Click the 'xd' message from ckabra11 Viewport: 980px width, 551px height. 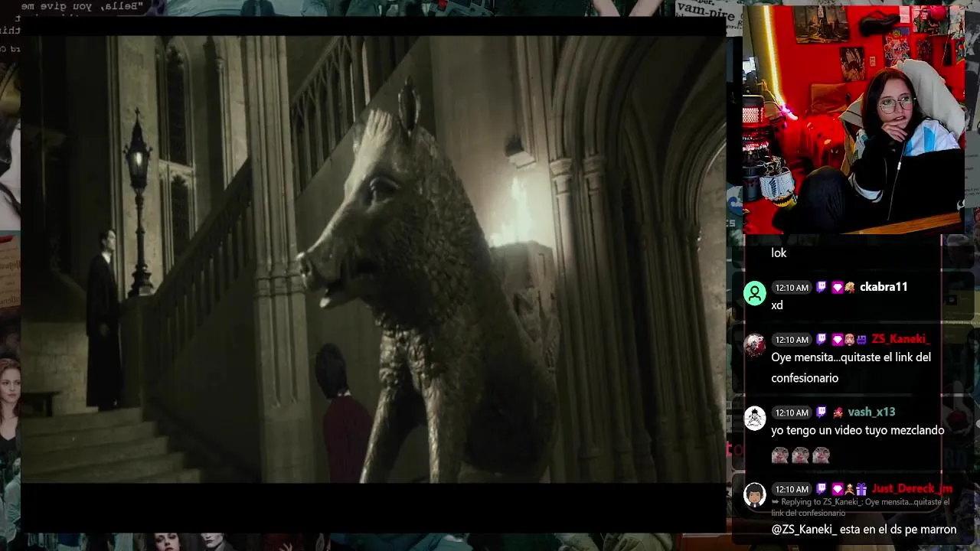pyautogui.click(x=777, y=305)
